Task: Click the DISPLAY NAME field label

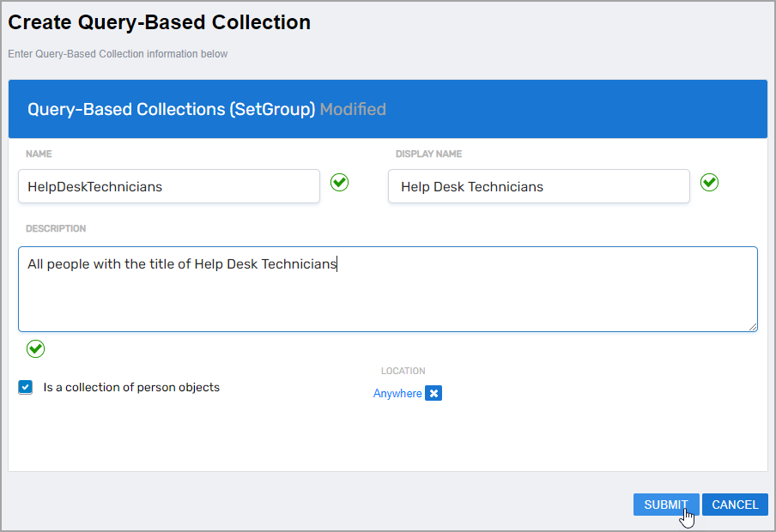Action: [428, 154]
